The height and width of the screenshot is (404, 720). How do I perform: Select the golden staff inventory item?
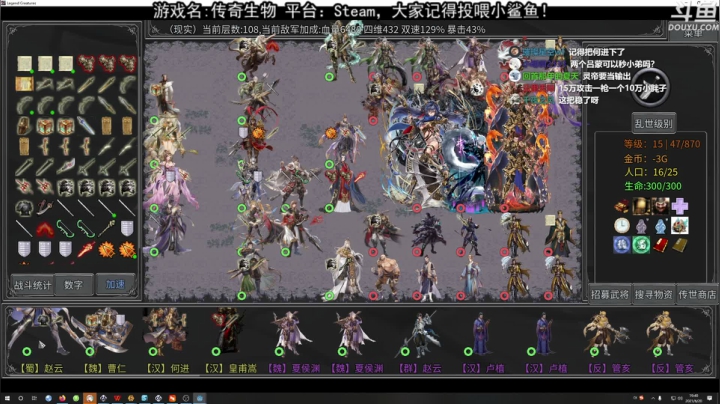pos(107,228)
